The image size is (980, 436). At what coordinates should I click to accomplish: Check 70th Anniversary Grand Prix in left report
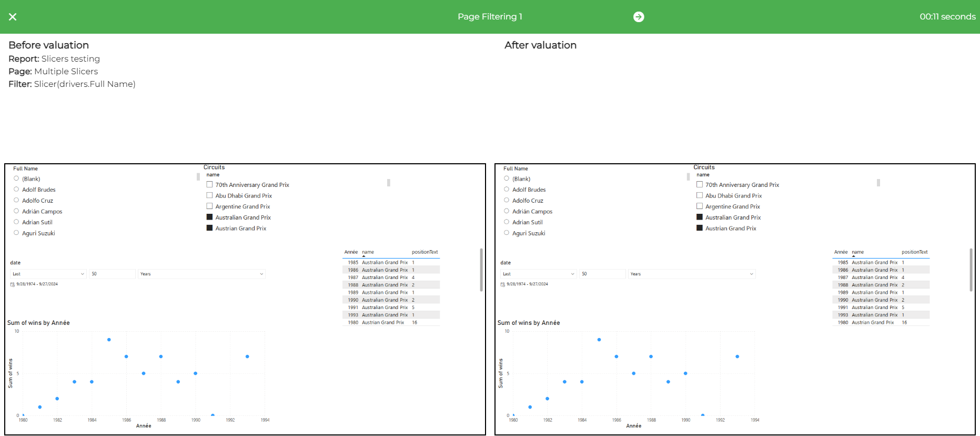pyautogui.click(x=209, y=185)
